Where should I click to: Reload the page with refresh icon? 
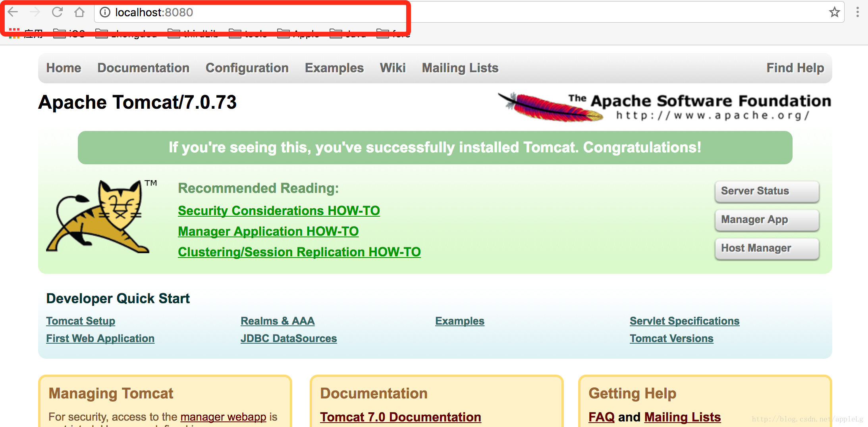pos(57,12)
